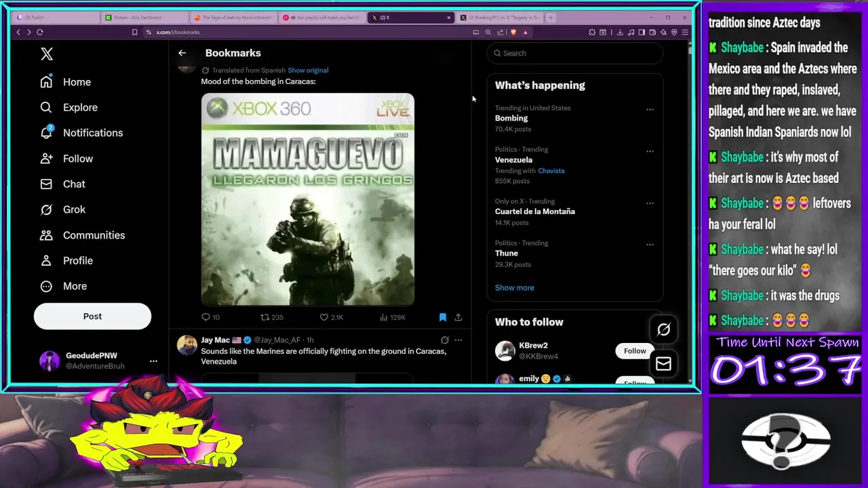The height and width of the screenshot is (488, 868).
Task: Open Explore in the sidebar
Action: [x=68, y=107]
